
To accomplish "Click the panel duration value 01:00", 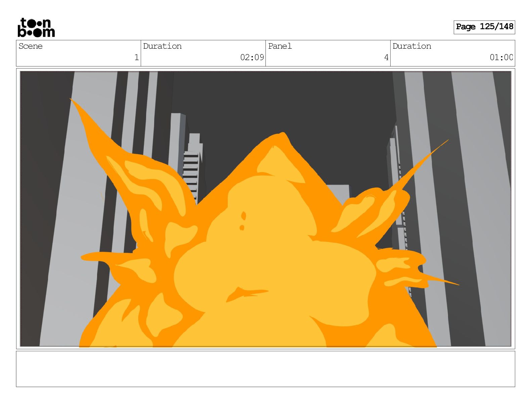I will [501, 57].
